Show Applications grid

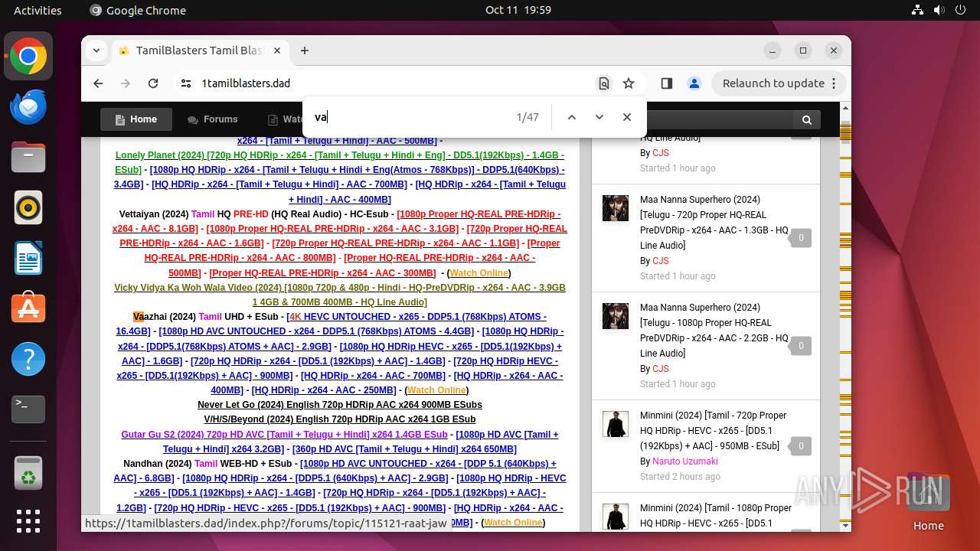(x=28, y=521)
